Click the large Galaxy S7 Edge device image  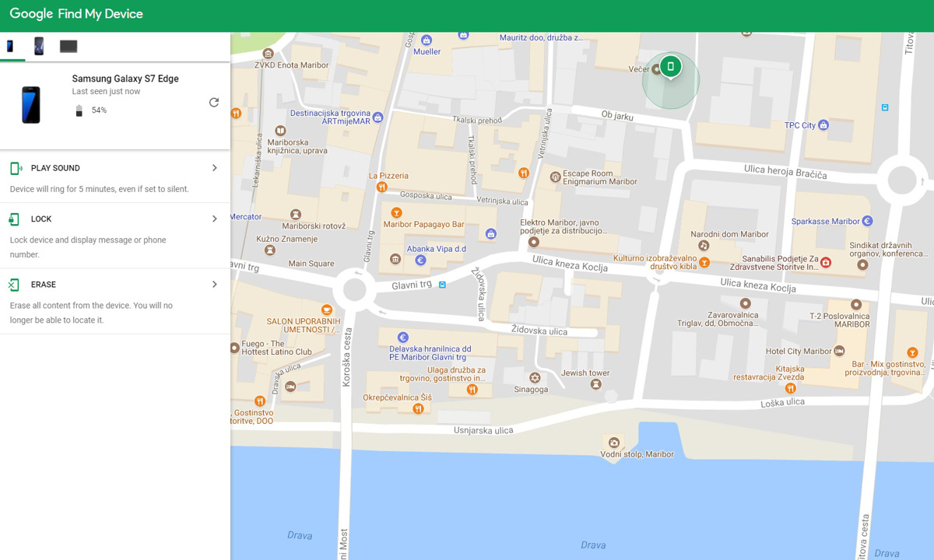31,105
